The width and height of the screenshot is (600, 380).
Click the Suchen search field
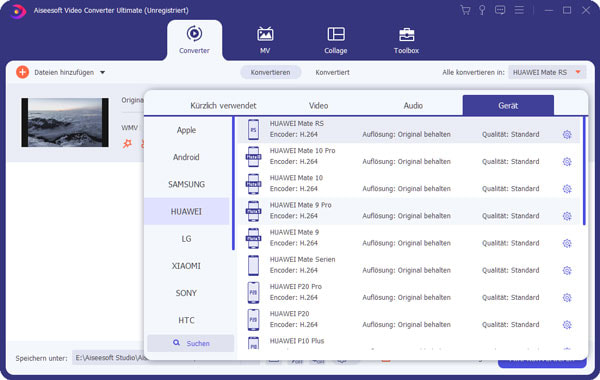[x=191, y=343]
